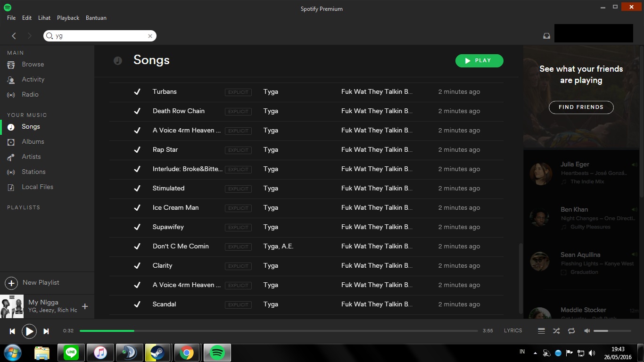Go forward with the right arrow
644x362 pixels.
point(29,36)
